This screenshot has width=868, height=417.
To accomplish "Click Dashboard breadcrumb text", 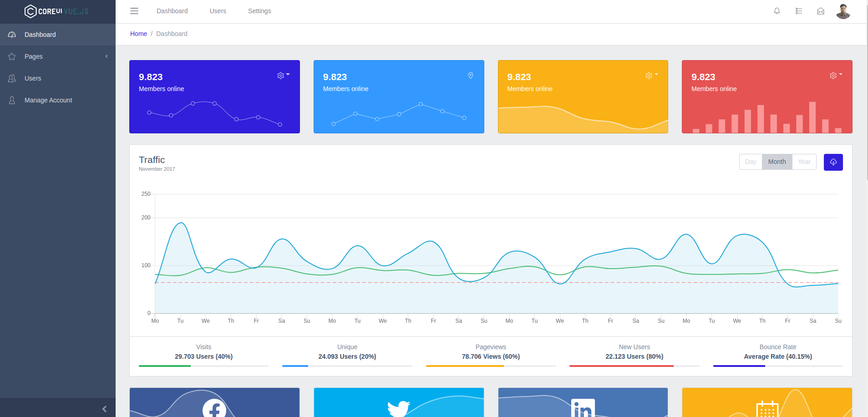I will 172,34.
